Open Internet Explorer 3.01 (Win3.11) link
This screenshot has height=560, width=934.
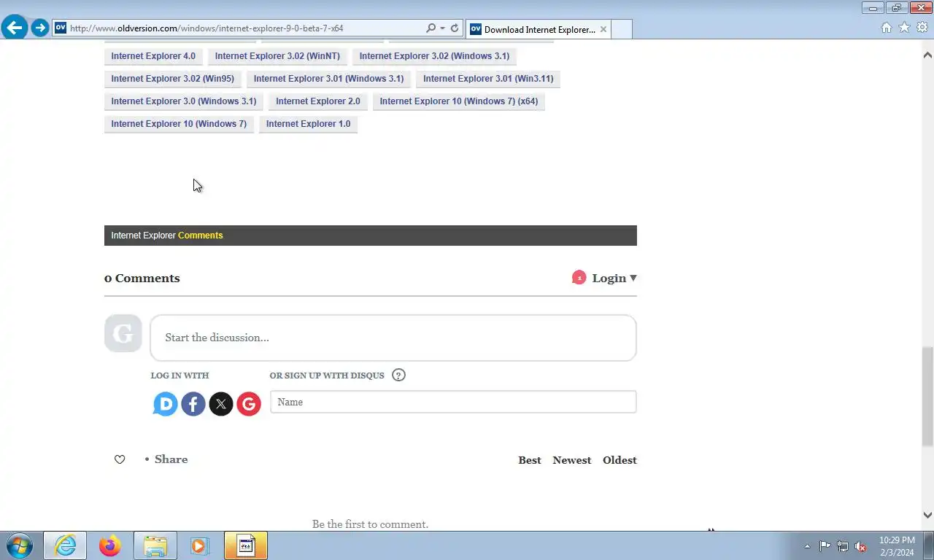488,79
